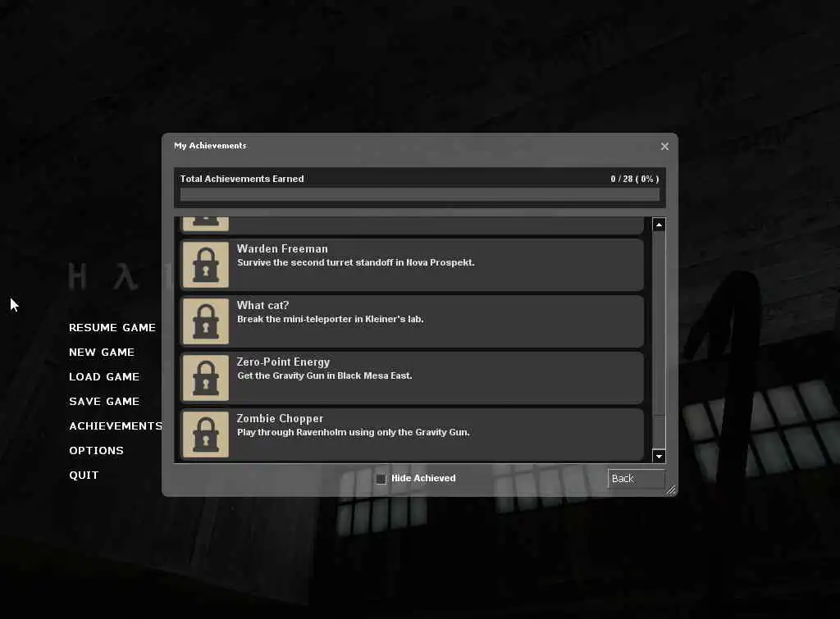
Task: Select Resume Game from main menu
Action: pyautogui.click(x=112, y=328)
